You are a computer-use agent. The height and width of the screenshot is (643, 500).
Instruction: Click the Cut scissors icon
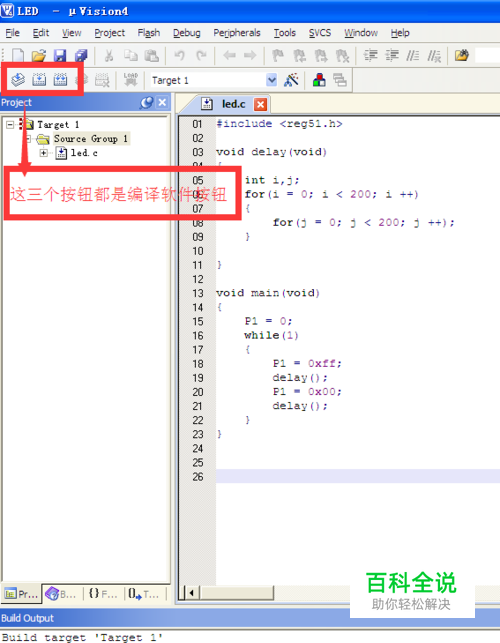pos(109,55)
